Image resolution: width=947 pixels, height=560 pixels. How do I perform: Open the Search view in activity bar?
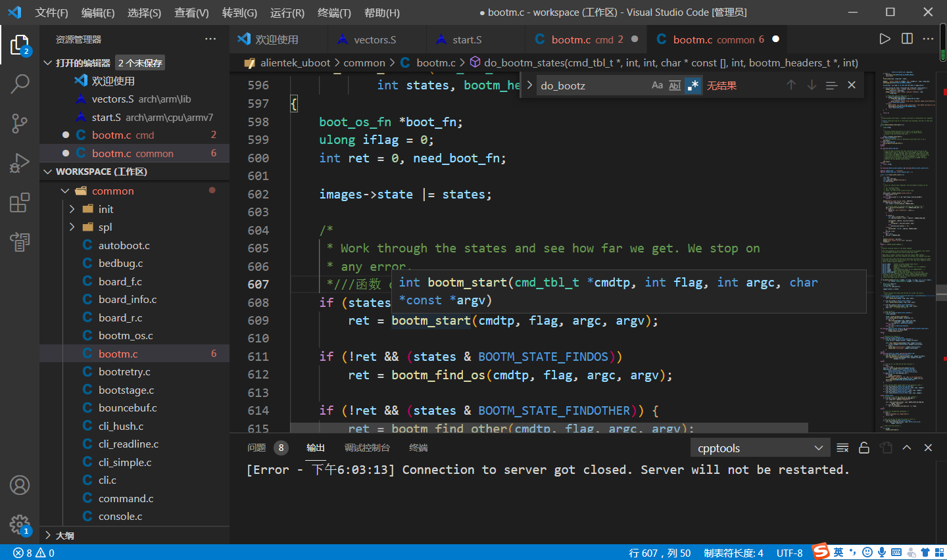[x=20, y=83]
